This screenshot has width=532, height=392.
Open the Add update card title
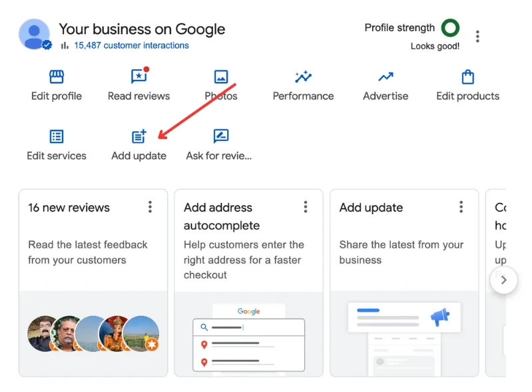click(371, 208)
